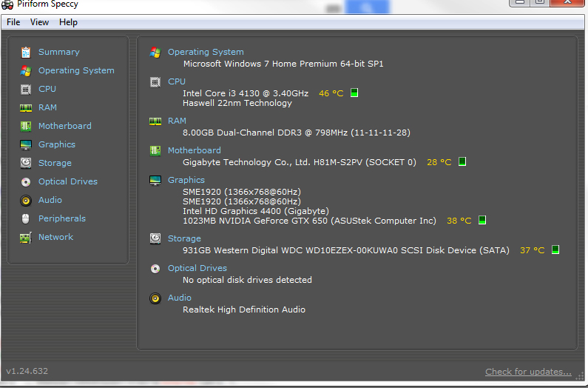Open the Network section from sidebar
The width and height of the screenshot is (588, 388).
point(55,237)
